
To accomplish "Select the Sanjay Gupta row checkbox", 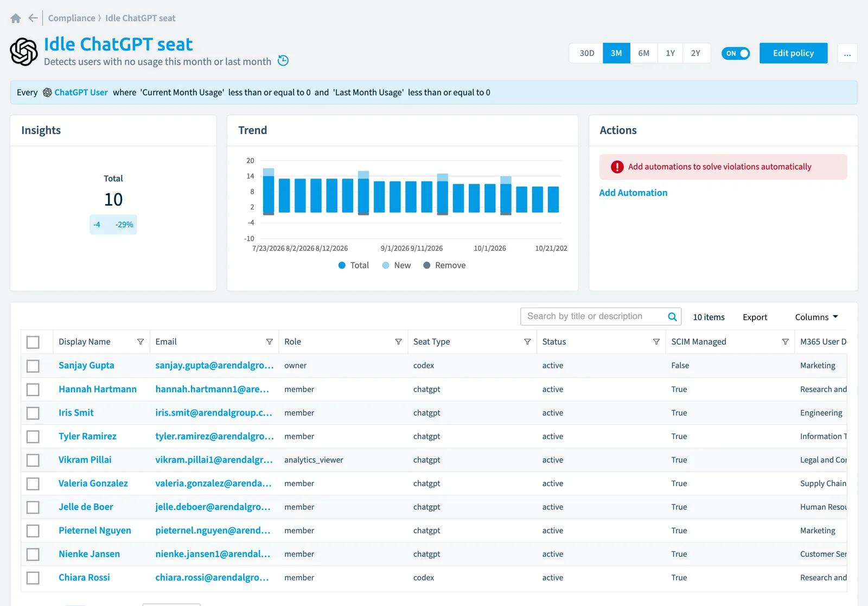I will (33, 366).
